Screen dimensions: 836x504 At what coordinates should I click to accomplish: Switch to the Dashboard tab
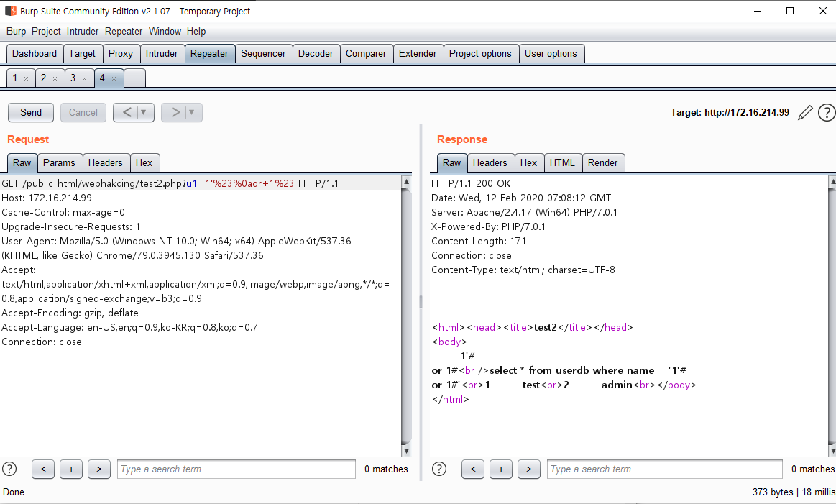35,53
